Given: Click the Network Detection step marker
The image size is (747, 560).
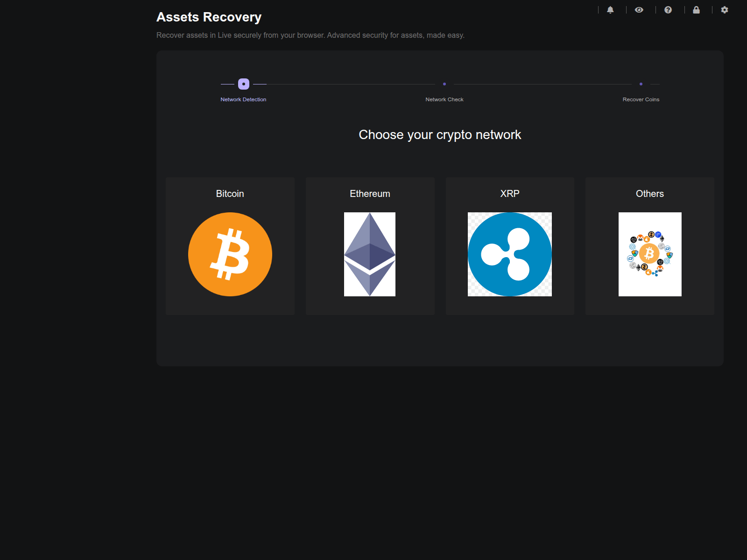Looking at the screenshot, I should (244, 84).
